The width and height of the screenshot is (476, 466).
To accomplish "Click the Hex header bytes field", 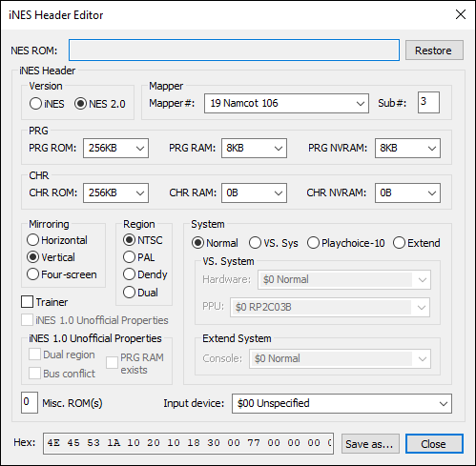I will tap(188, 443).
